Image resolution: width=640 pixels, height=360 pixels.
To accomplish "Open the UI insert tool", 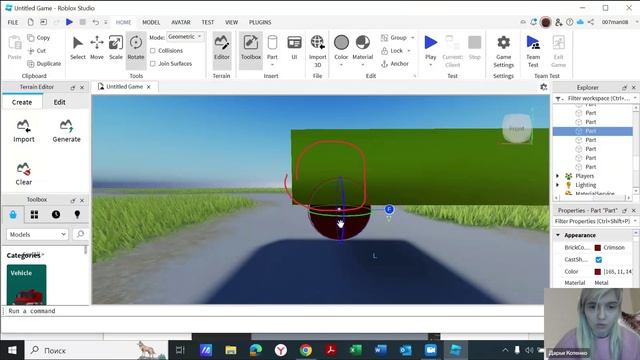I will coord(294,48).
